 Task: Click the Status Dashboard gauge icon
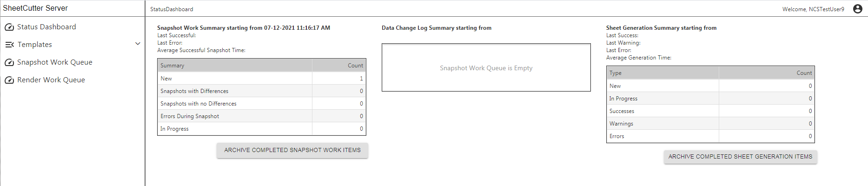coord(9,27)
